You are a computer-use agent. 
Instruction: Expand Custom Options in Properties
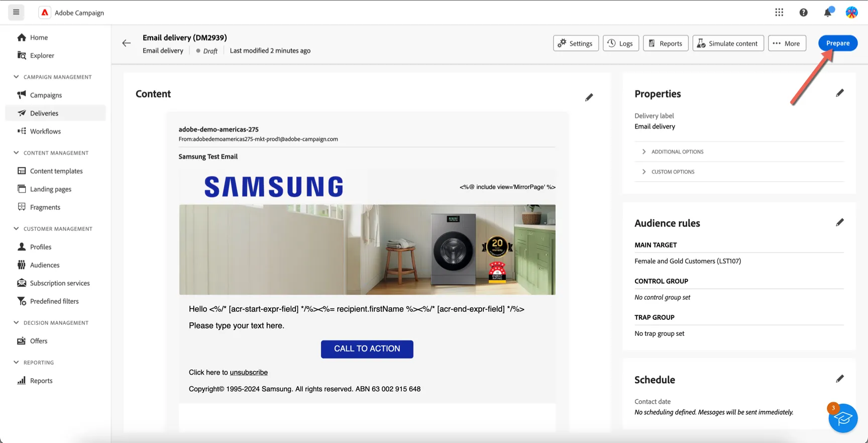click(739, 172)
